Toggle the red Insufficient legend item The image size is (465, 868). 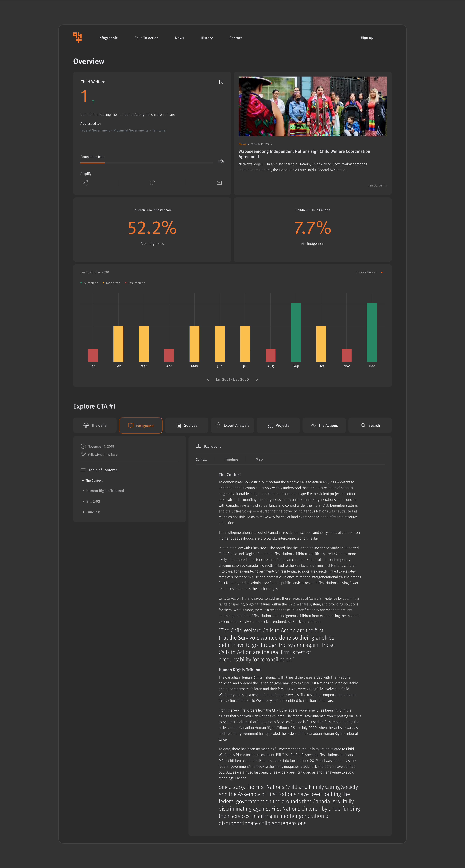(135, 283)
